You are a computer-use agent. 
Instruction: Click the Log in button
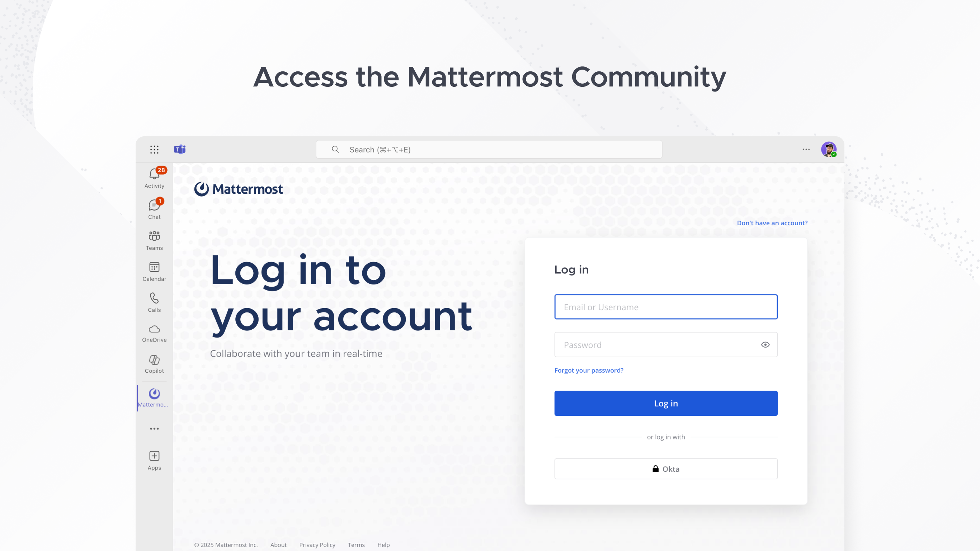pos(666,403)
